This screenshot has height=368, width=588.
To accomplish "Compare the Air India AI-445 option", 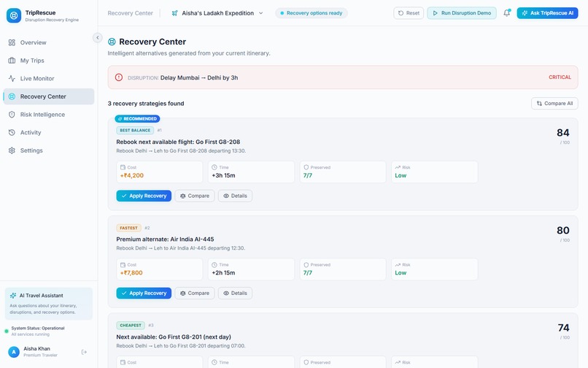I will pyautogui.click(x=195, y=294).
